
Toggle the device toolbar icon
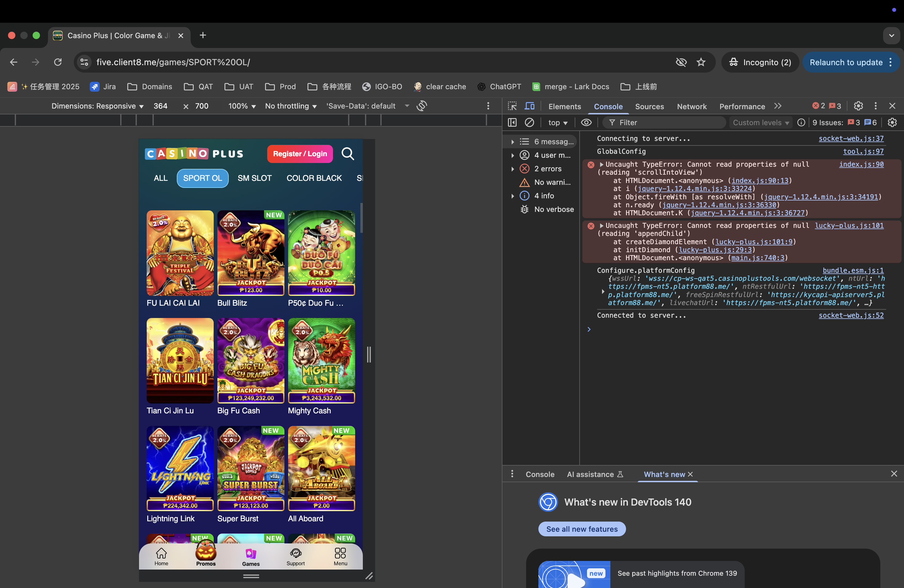point(529,106)
